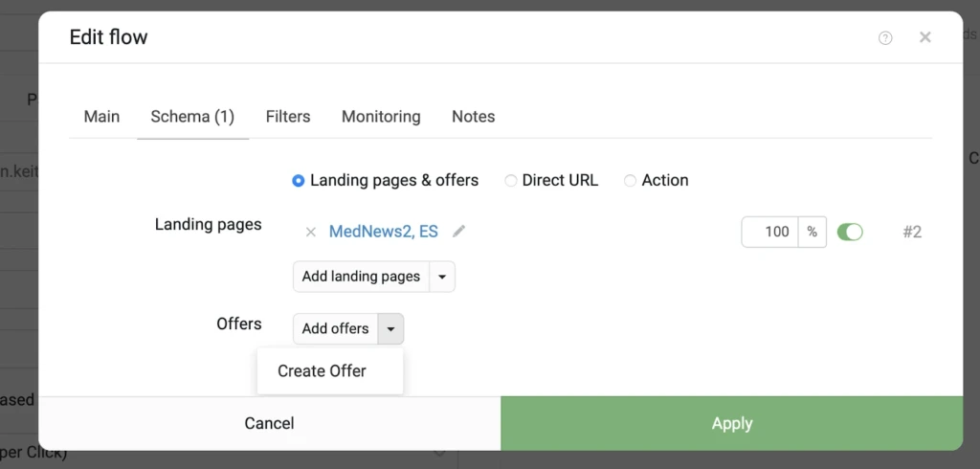Open the help question mark icon
Screen dimensions: 980x469
pyautogui.click(x=885, y=38)
